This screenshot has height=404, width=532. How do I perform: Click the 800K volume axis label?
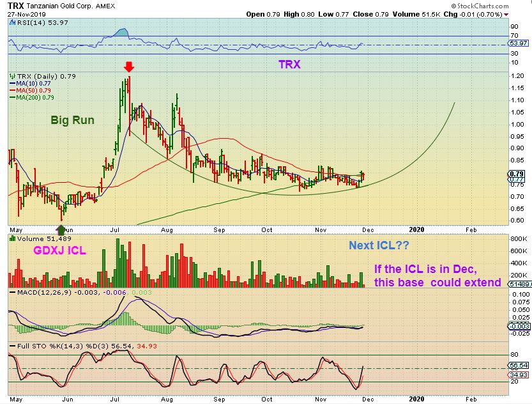[x=519, y=238]
